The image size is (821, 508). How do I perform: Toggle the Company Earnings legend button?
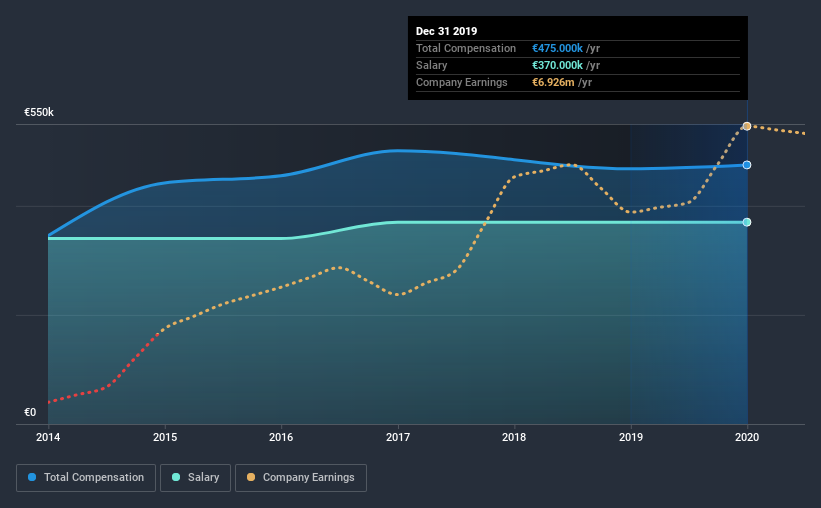(x=301, y=478)
